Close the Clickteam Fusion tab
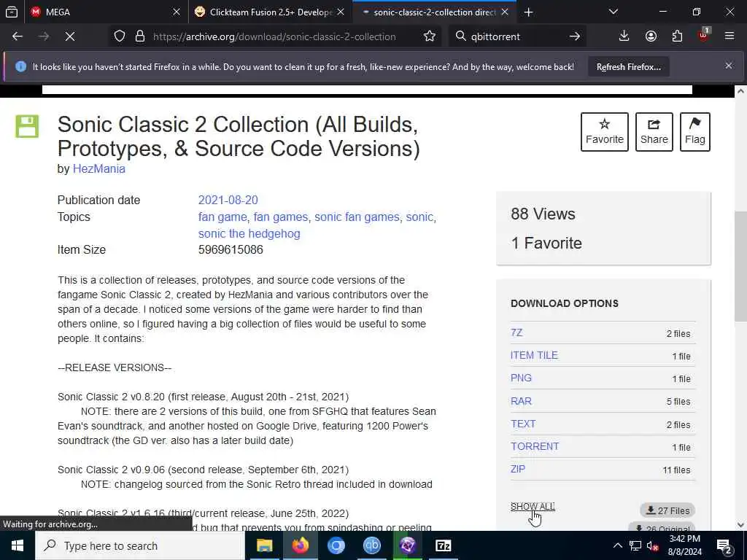Image resolution: width=747 pixels, height=560 pixels. pyautogui.click(x=341, y=12)
